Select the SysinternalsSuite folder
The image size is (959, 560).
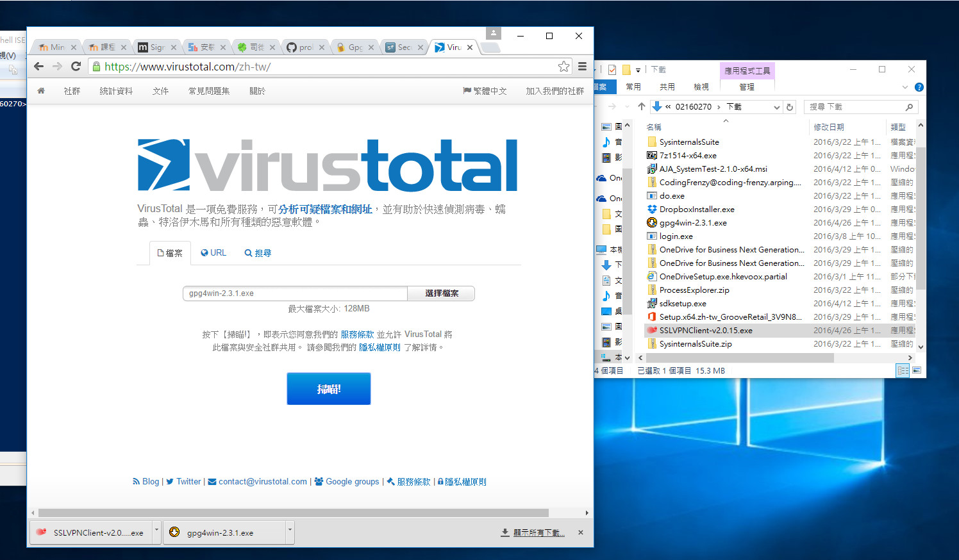click(689, 142)
